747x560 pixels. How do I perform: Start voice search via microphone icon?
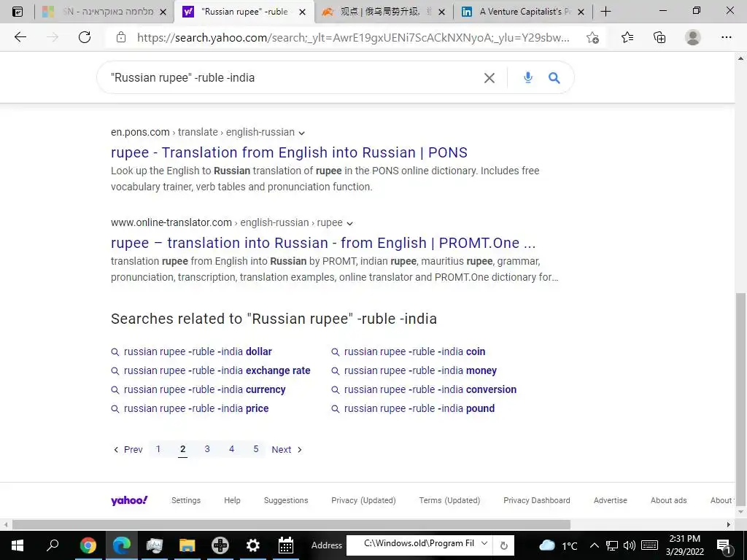(x=528, y=77)
